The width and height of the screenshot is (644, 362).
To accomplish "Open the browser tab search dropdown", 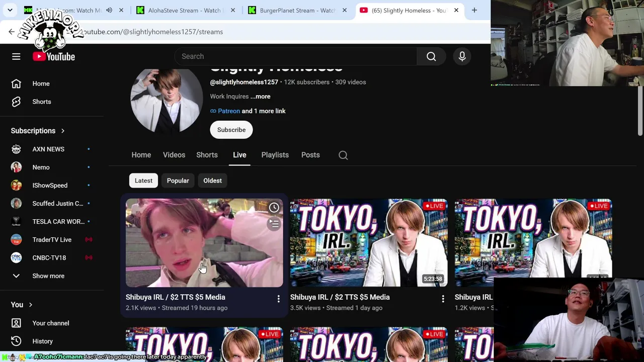I will 10,10.
